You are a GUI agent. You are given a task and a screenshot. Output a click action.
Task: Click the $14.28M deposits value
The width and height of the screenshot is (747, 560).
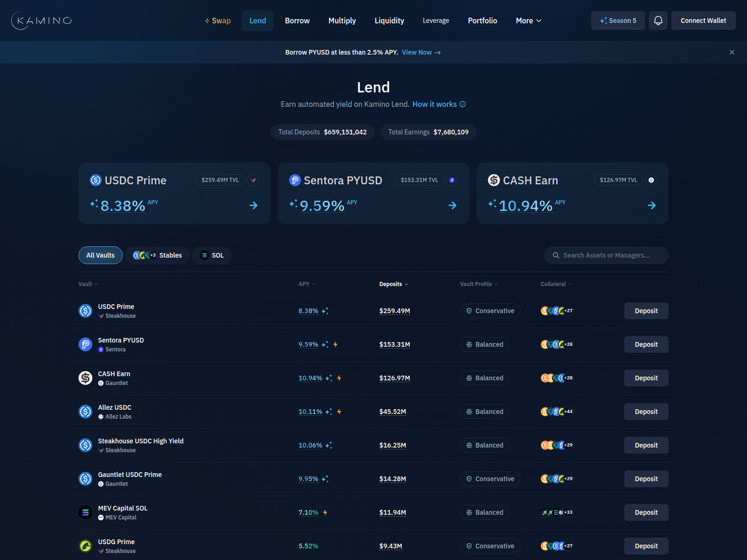click(x=393, y=479)
